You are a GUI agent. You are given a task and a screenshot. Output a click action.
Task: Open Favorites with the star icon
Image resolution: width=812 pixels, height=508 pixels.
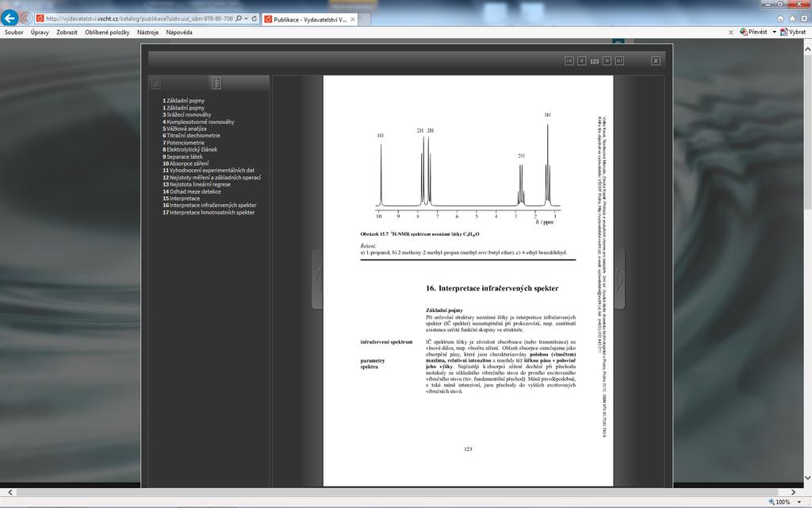point(792,19)
